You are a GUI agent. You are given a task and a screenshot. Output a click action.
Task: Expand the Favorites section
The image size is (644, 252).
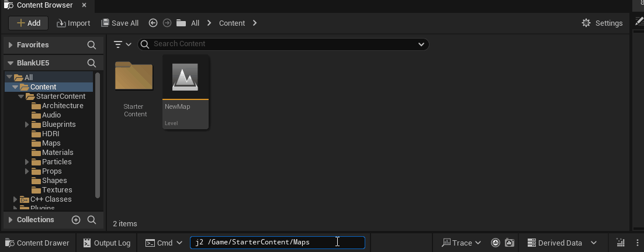pos(11,45)
